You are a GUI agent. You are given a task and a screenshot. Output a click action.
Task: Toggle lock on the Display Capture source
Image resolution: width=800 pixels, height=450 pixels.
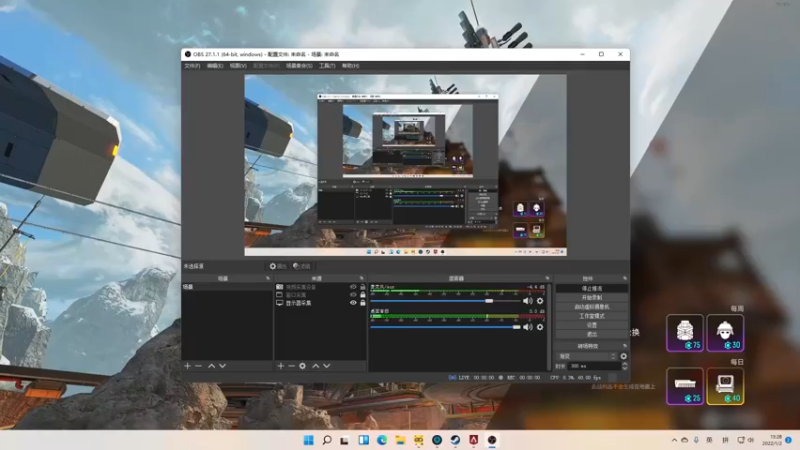pyautogui.click(x=363, y=303)
